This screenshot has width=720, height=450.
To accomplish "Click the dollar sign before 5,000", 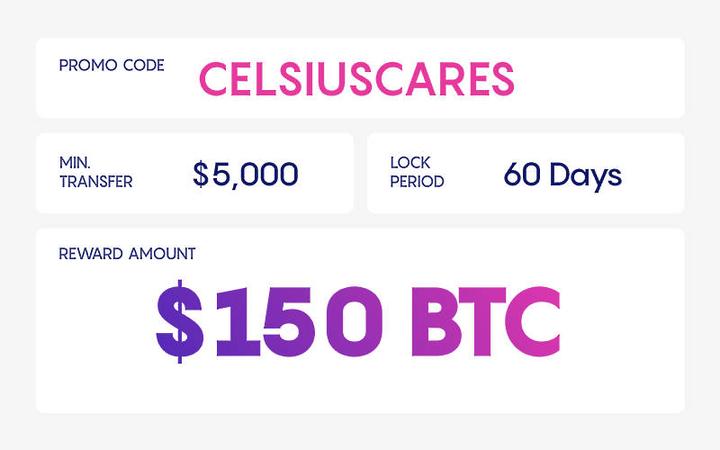I will [x=201, y=174].
